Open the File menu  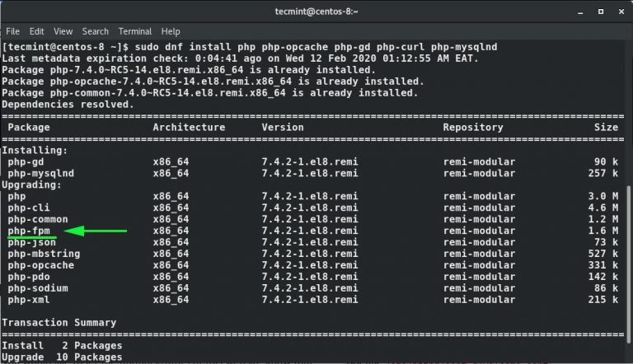click(x=13, y=31)
